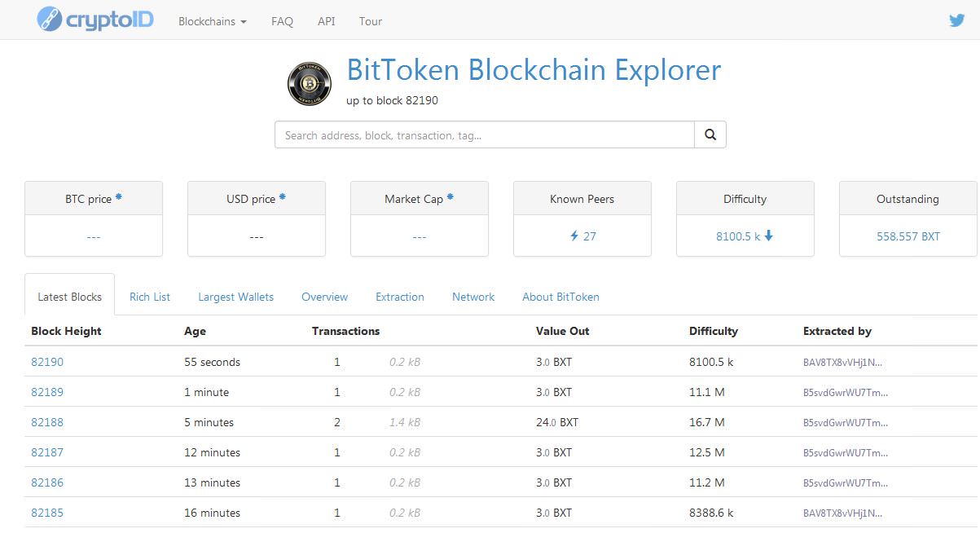Open the Twitter bird icon
Image resolution: width=980 pixels, height=533 pixels.
(957, 20)
